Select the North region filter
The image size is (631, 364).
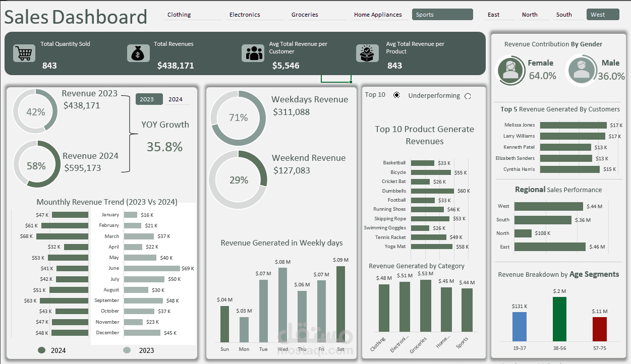(529, 15)
